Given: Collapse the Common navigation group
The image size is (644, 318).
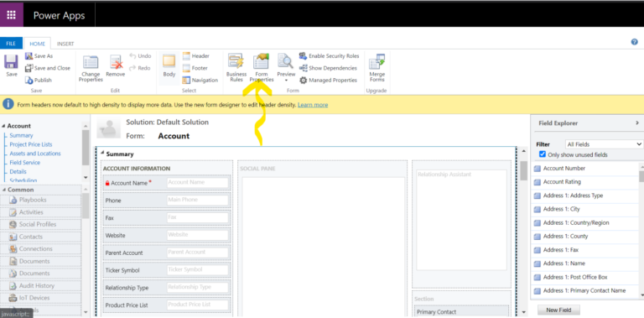Looking at the screenshot, I should 3,190.
